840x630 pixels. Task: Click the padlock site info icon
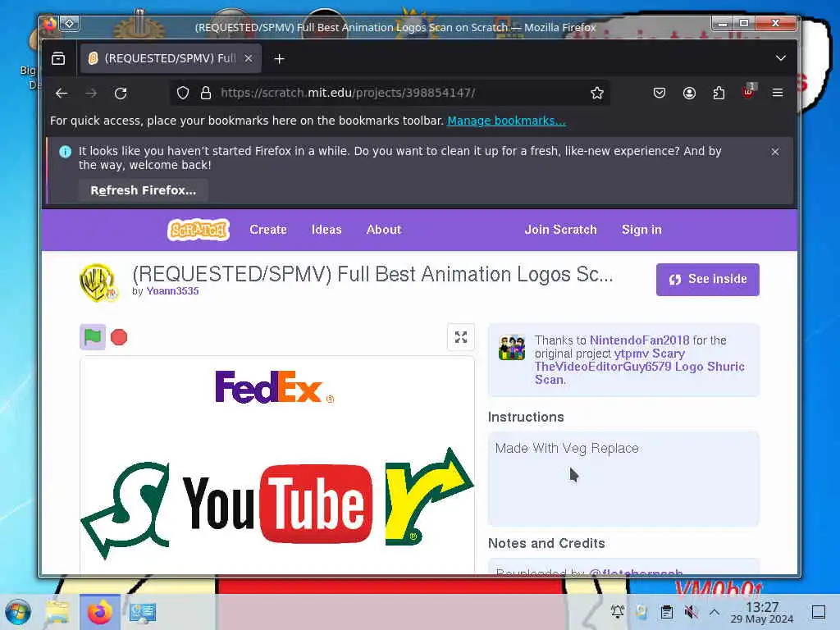point(205,94)
